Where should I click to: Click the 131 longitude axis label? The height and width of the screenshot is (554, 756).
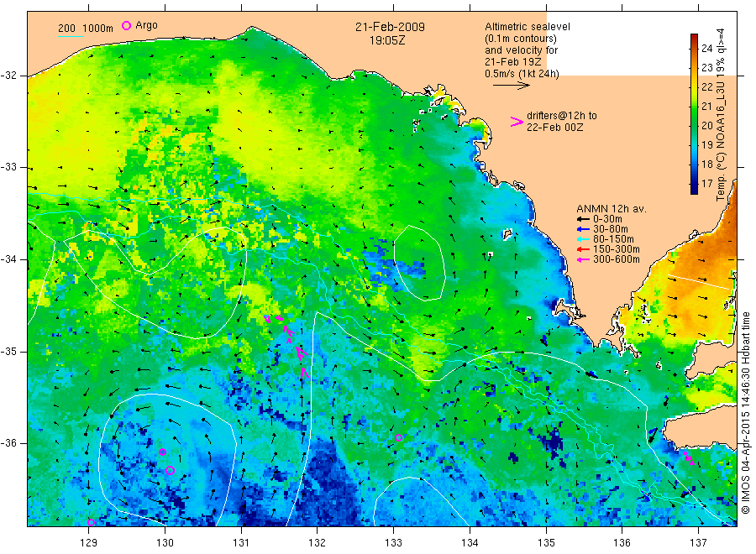coord(241,543)
